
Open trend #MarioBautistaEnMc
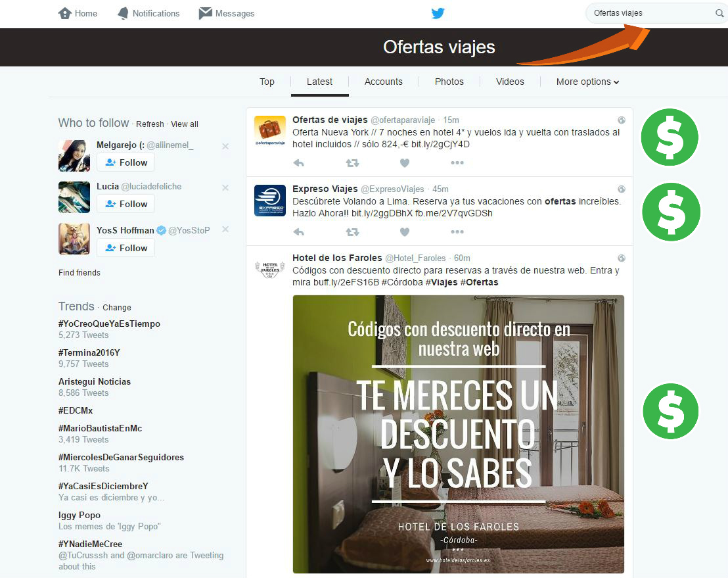pos(101,428)
